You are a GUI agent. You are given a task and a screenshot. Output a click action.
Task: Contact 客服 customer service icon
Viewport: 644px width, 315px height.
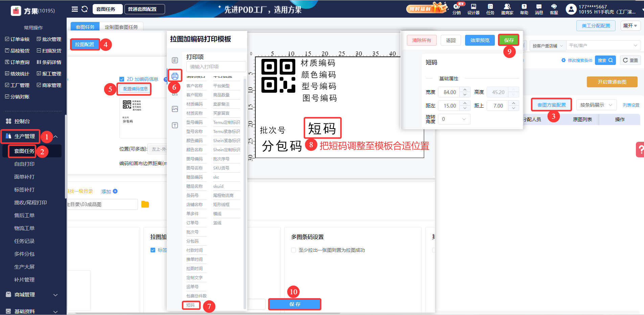554,9
